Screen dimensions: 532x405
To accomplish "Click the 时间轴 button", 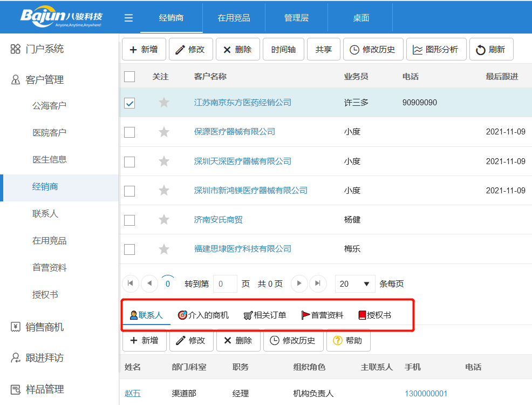I will [x=283, y=50].
